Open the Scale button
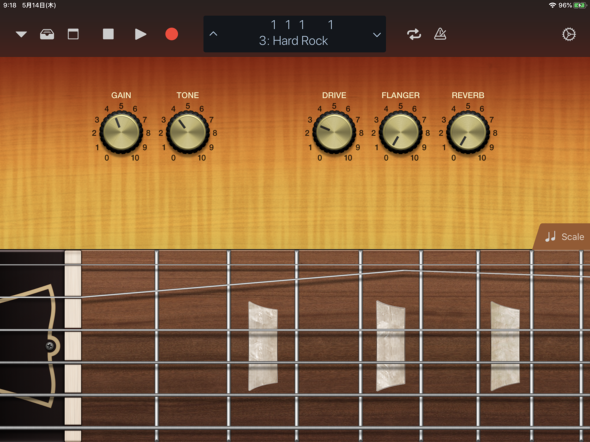This screenshot has height=442, width=590. pos(563,237)
